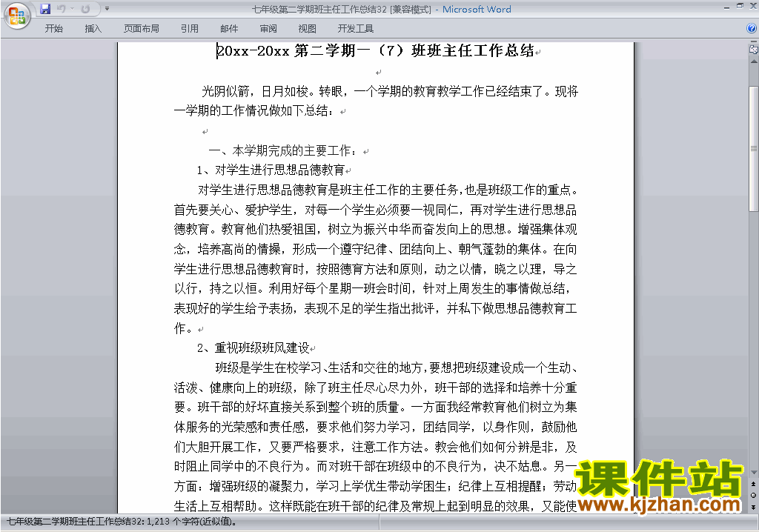This screenshot has width=759, height=532.
Task: Click the line starting 们大胆开展工作
Action: 375,447
